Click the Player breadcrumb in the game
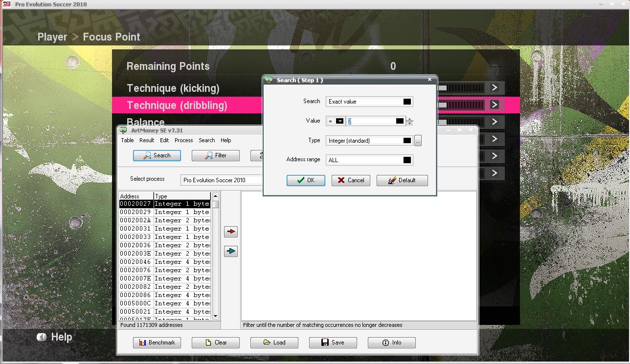Viewport: 630px width, 364px height. click(x=52, y=37)
